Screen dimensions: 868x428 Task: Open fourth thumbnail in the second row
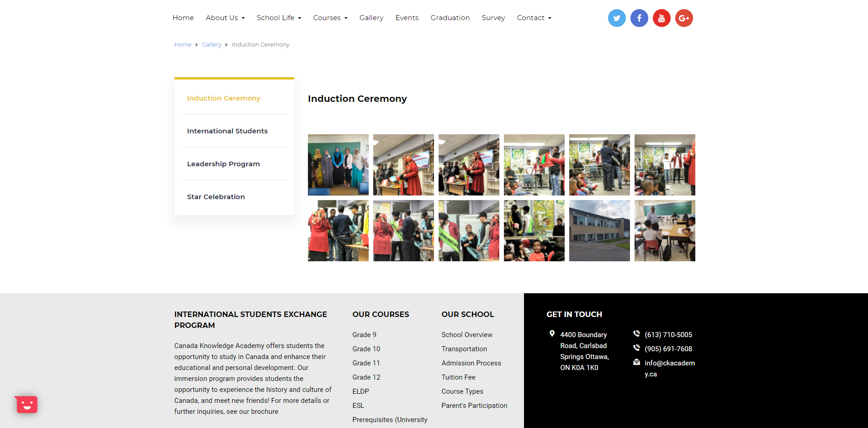(x=534, y=231)
